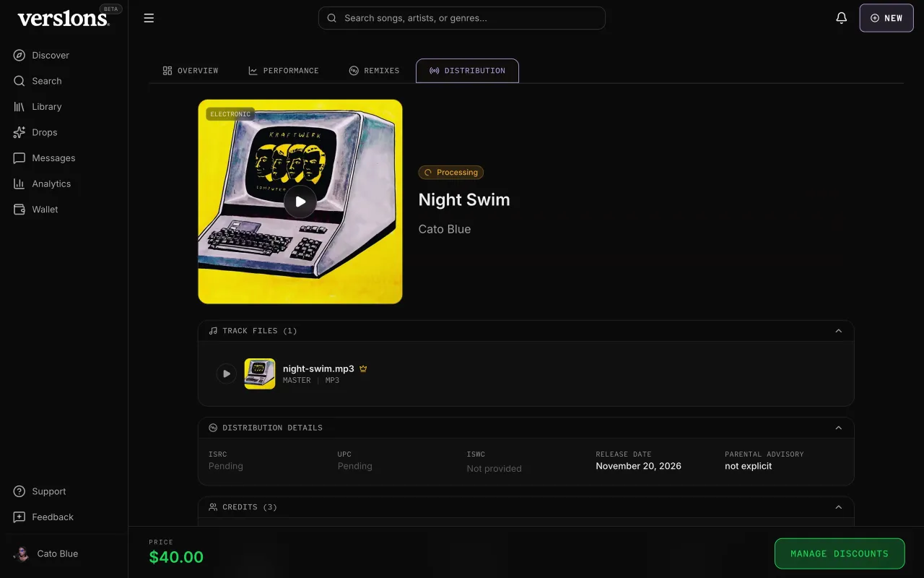Click the BETA badge beside the logo
The image size is (924, 578).
[111, 9]
